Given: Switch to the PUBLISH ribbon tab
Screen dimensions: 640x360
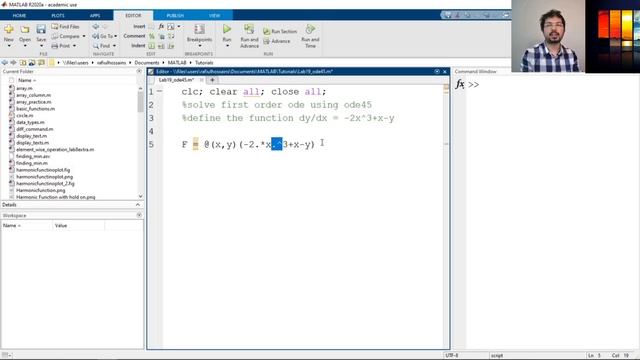Looking at the screenshot, I should coord(175,16).
